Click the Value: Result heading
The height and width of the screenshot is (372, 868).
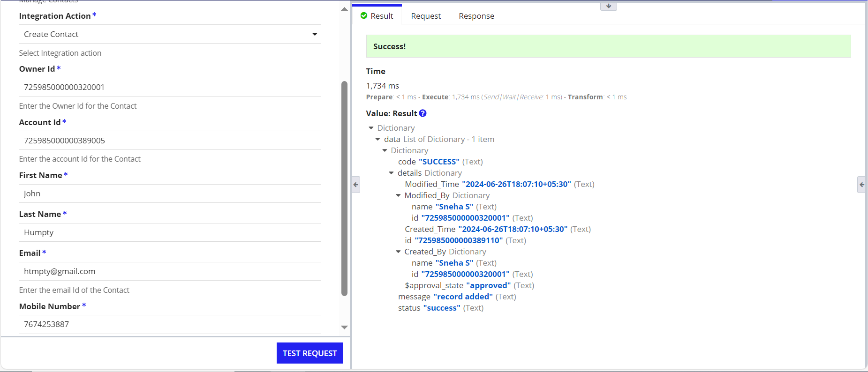pos(392,113)
